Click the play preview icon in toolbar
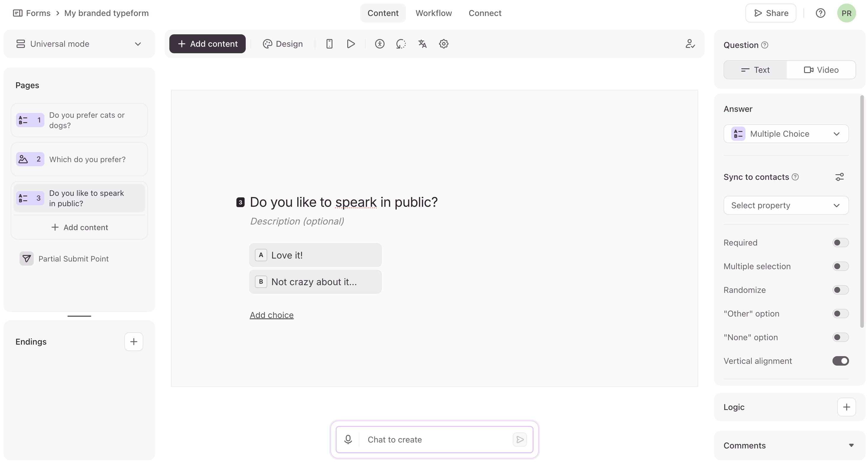Screen dimensions: 868x465 pos(351,44)
